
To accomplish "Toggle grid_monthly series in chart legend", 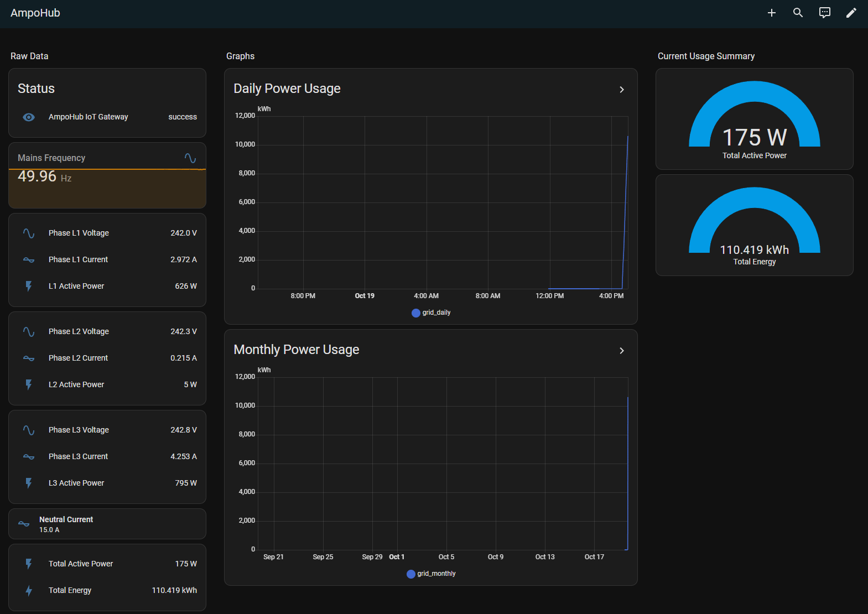I will [431, 574].
